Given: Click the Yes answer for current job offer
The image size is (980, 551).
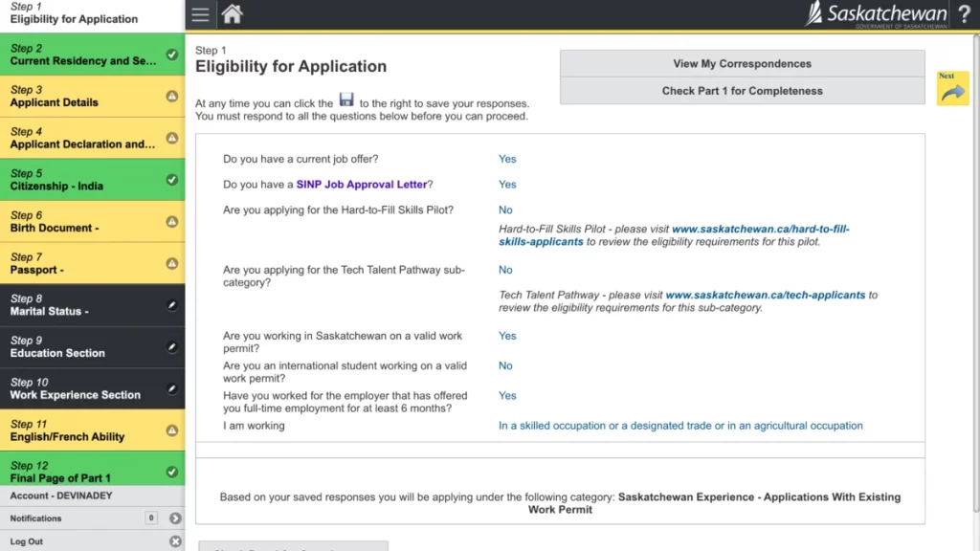Looking at the screenshot, I should [x=507, y=159].
